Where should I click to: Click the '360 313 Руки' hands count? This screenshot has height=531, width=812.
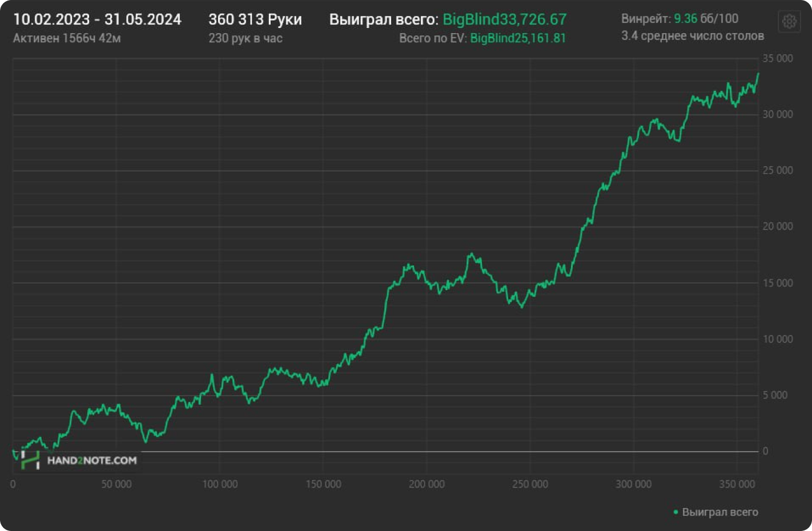pos(255,19)
